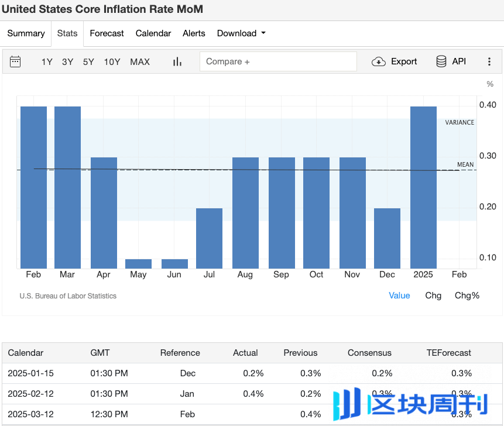Open the calendar date range icon
The height and width of the screenshot is (426, 504).
(15, 61)
